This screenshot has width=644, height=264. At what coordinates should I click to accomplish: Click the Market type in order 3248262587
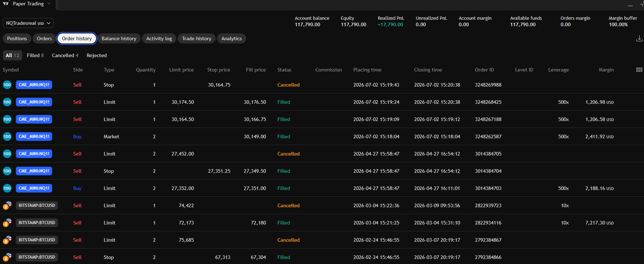(x=112, y=136)
